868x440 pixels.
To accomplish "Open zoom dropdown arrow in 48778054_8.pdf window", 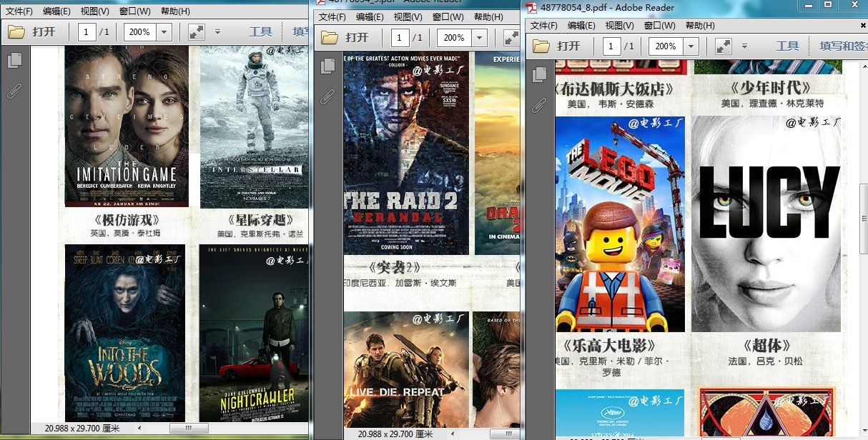I will coord(691,46).
